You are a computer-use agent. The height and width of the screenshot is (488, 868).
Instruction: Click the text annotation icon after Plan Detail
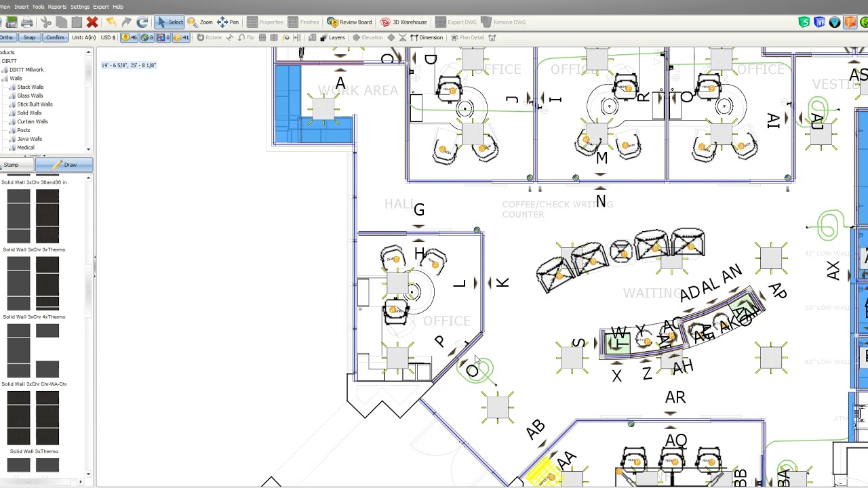(492, 38)
